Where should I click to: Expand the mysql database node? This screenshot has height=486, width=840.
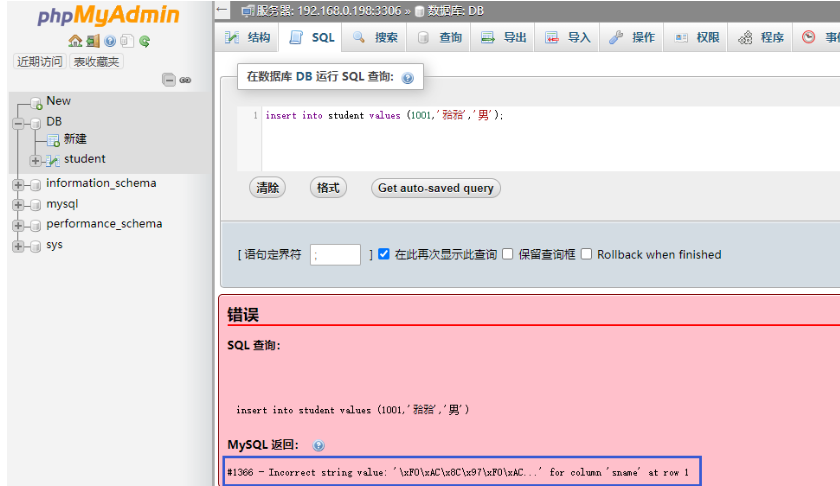pyautogui.click(x=18, y=205)
